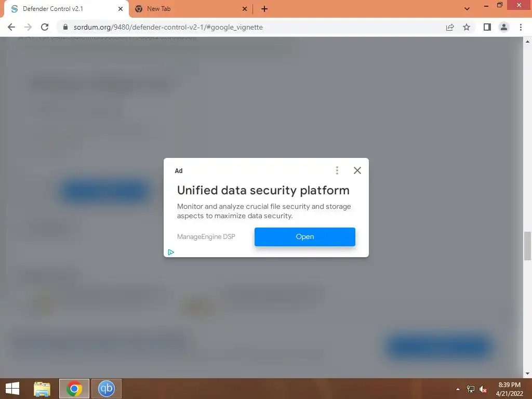Close the ad popup with X

tap(357, 170)
